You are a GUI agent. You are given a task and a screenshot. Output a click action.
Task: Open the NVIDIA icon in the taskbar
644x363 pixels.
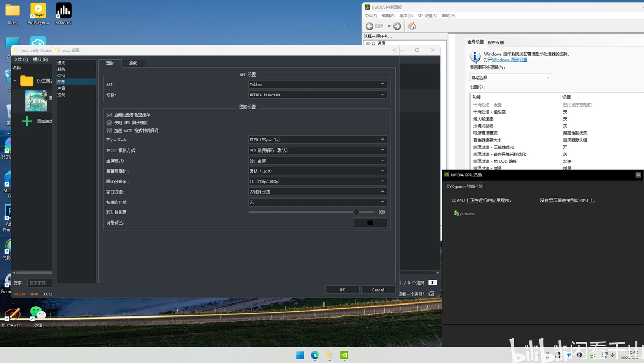(x=344, y=355)
